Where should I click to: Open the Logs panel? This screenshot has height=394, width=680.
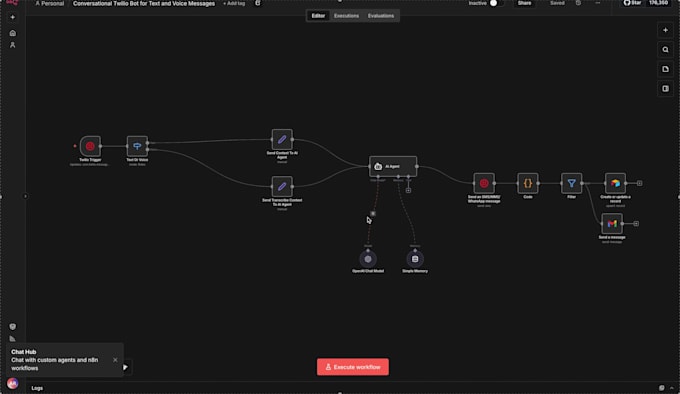(x=37, y=388)
